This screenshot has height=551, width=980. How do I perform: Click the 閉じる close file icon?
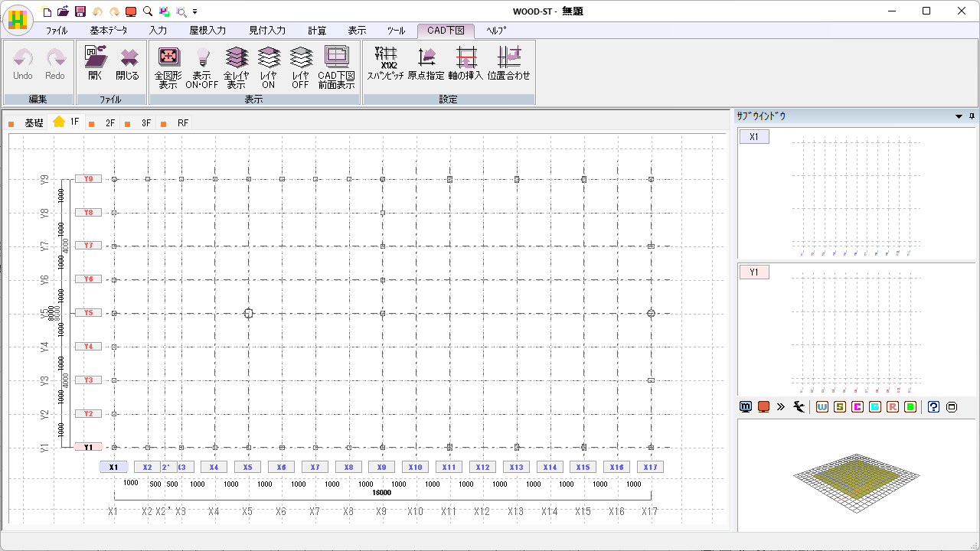128,65
